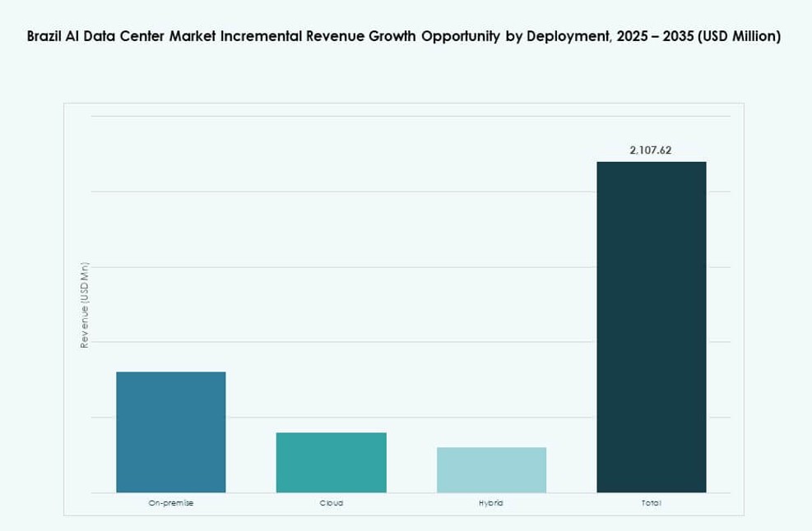Viewport: 812px width, 531px height.
Task: Click the Hybrid axis label
Action: [492, 502]
